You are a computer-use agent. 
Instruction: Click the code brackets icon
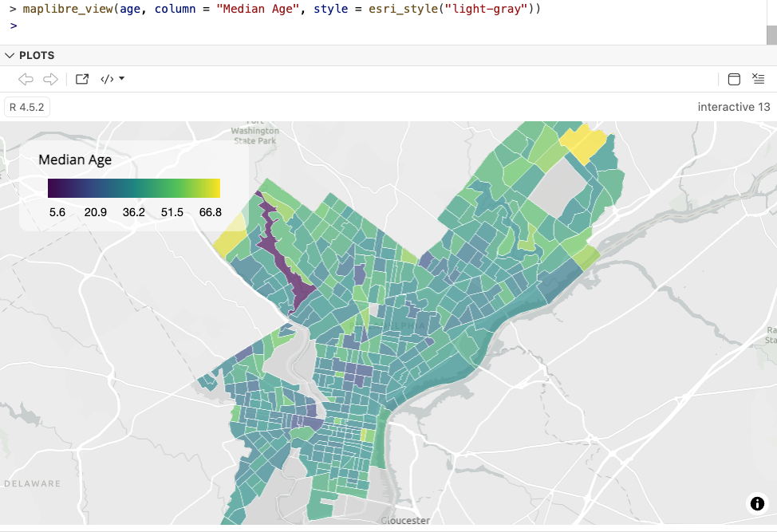pyautogui.click(x=106, y=79)
